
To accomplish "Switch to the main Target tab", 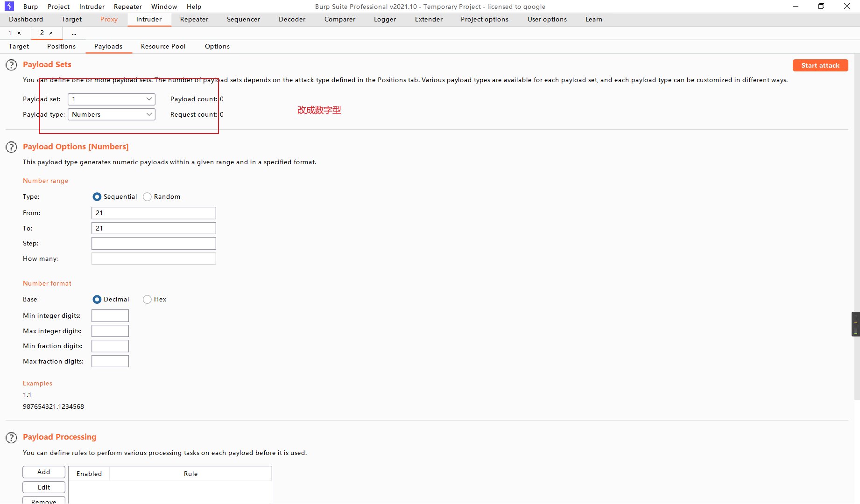I will (71, 19).
